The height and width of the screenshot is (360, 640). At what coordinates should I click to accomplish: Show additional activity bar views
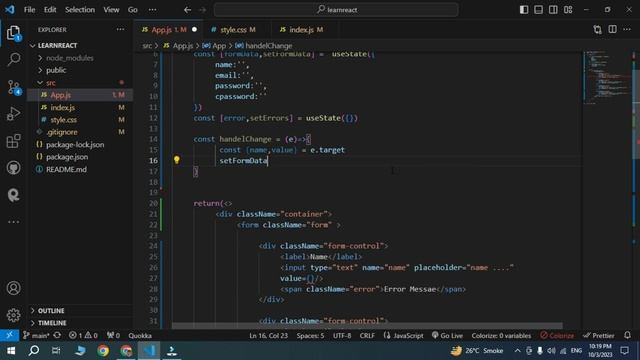13,222
